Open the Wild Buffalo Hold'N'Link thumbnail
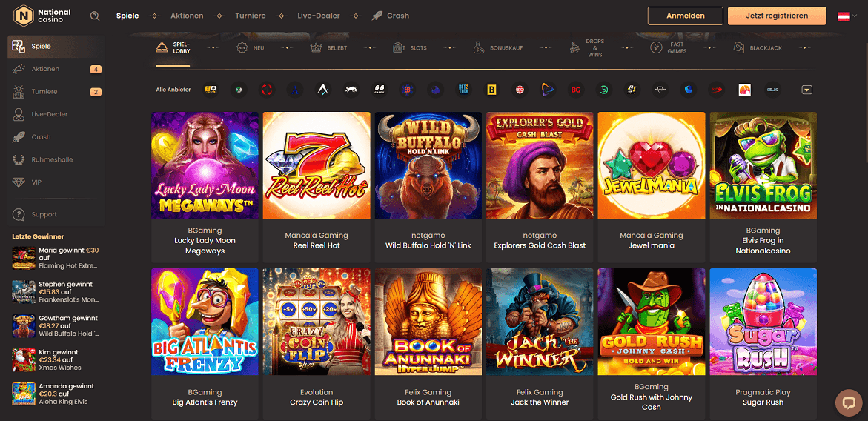This screenshot has width=868, height=421. click(428, 165)
